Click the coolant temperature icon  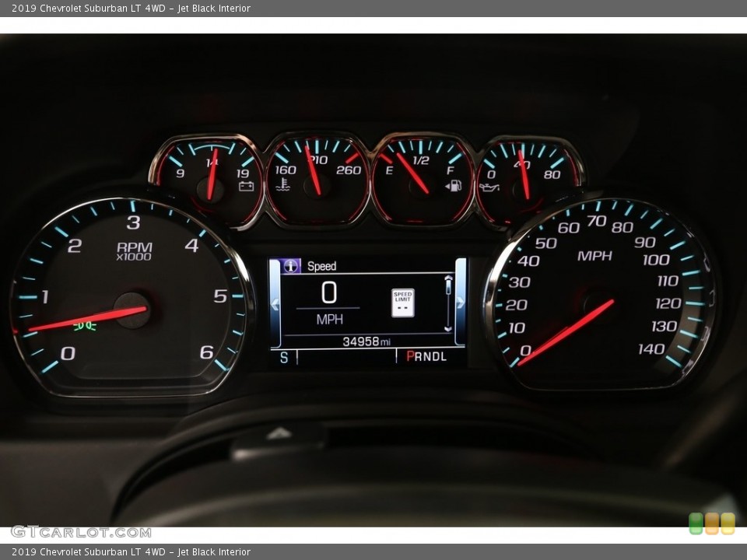pos(283,185)
